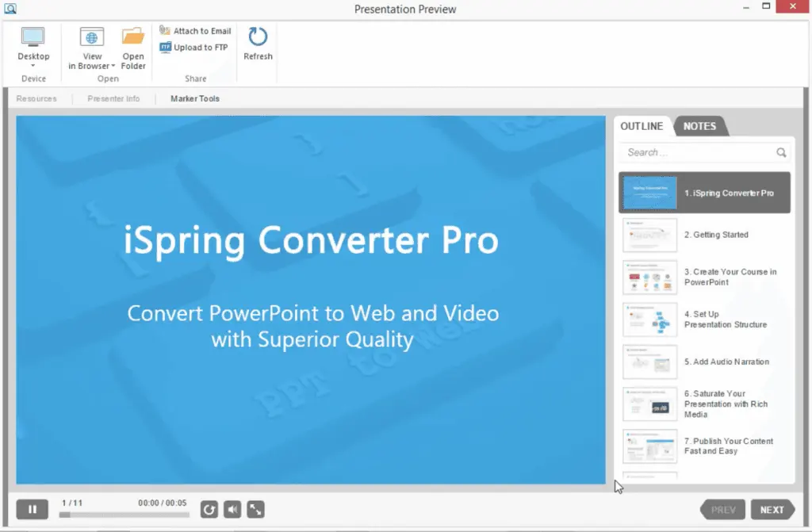The height and width of the screenshot is (532, 812).
Task: Click Upload to FTP
Action: [x=193, y=47]
